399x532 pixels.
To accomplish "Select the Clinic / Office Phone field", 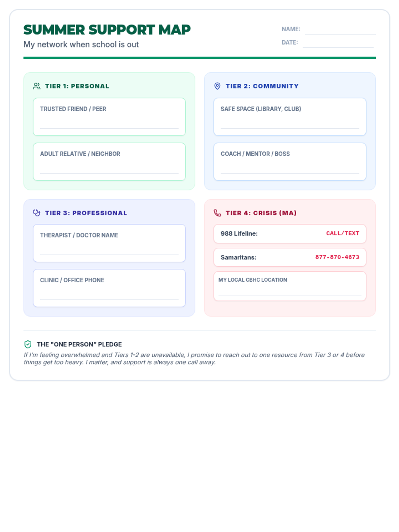I will click(x=109, y=294).
